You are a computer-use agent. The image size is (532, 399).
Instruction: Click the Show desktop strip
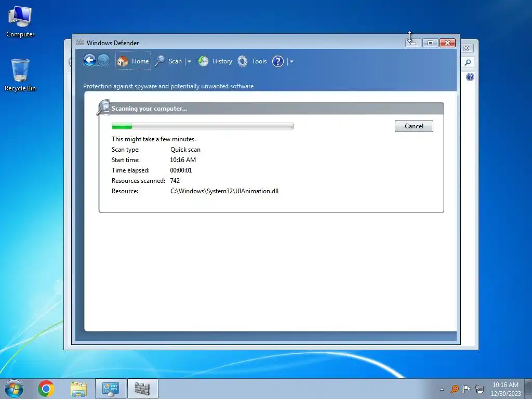click(x=528, y=389)
